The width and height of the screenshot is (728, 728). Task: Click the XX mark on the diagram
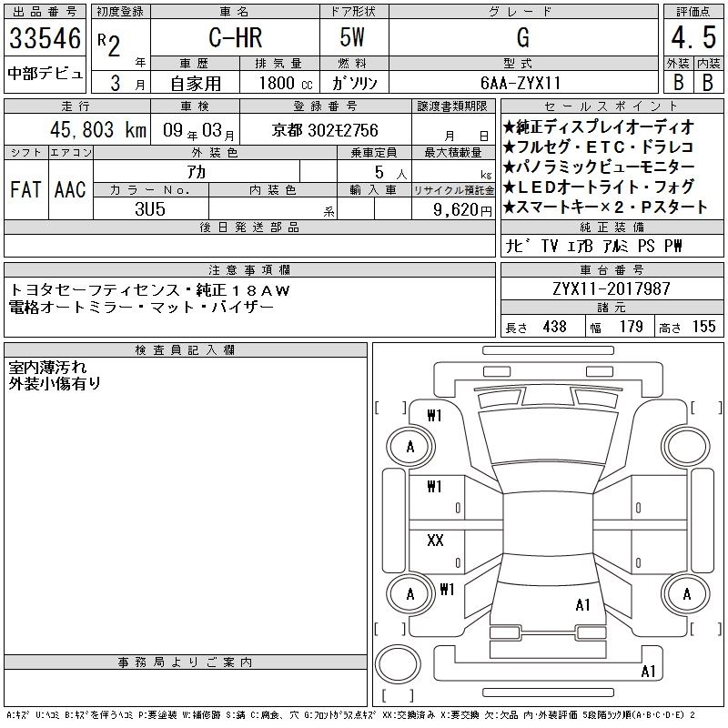click(436, 540)
